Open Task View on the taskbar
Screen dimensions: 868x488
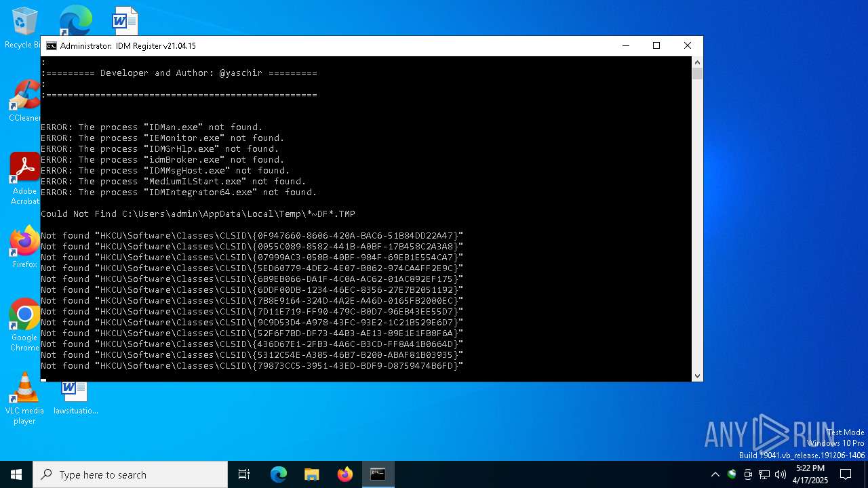[x=244, y=474]
